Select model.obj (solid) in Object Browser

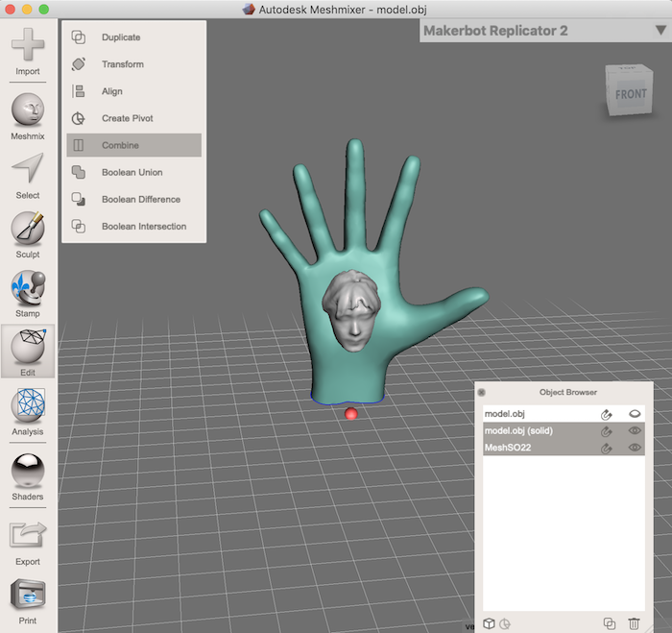564,430
